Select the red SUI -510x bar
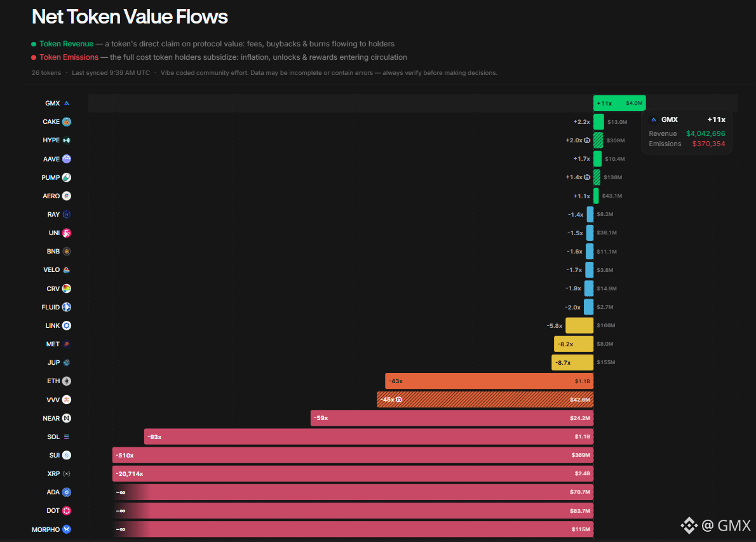This screenshot has width=756, height=542. coord(353,455)
